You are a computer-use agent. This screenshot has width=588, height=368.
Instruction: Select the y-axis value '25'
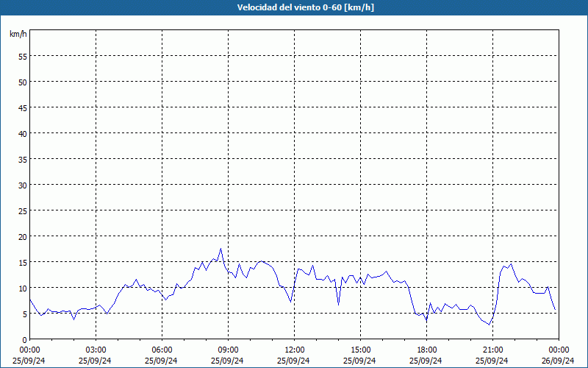[x=23, y=210]
